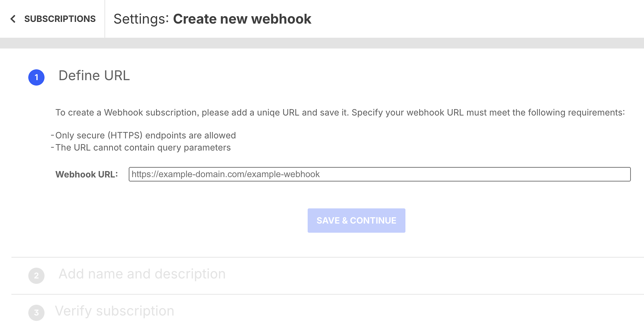Click the Settings: label in header
This screenshot has width=644, height=332.
(x=141, y=19)
